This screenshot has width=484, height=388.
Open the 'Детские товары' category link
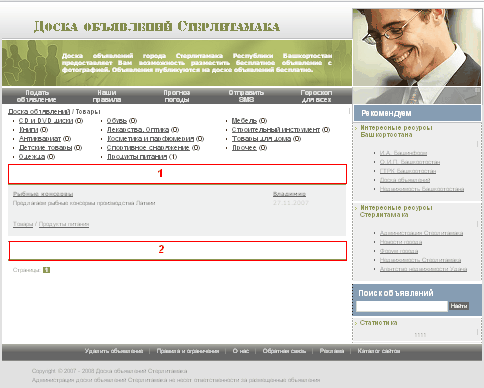[45, 148]
